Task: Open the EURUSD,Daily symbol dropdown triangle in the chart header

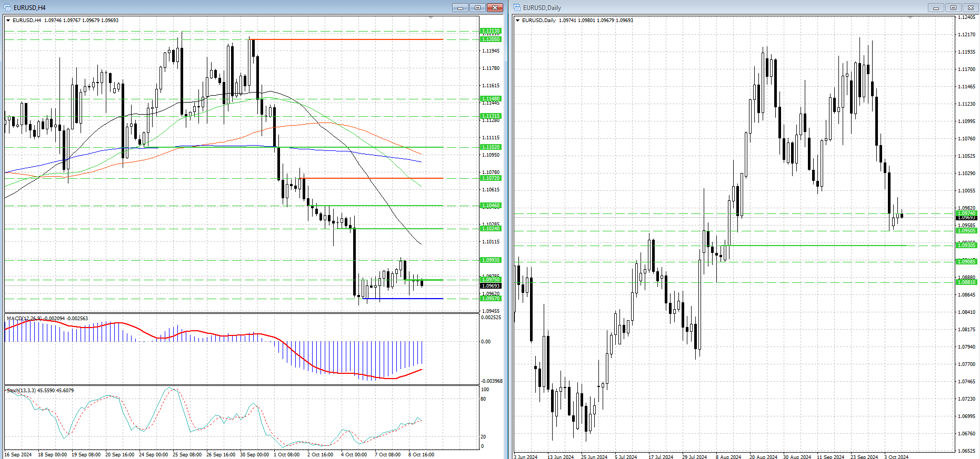Action: point(518,21)
